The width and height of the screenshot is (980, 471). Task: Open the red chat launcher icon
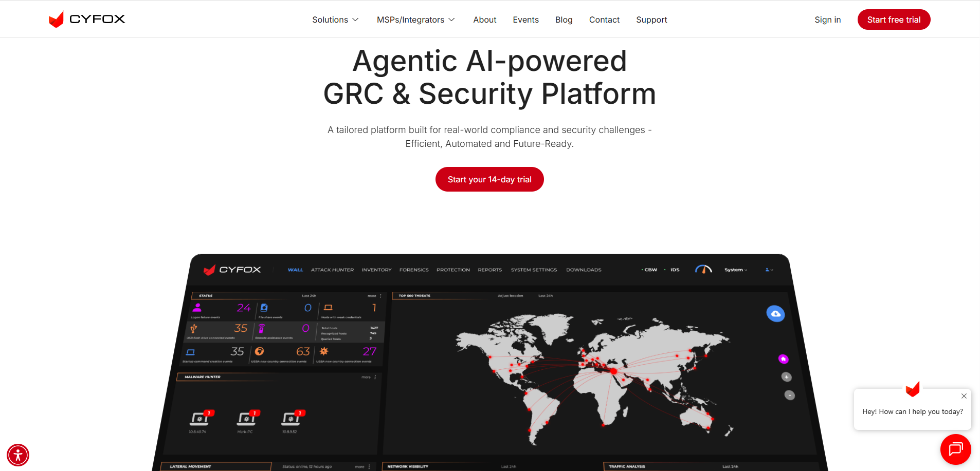point(955,449)
